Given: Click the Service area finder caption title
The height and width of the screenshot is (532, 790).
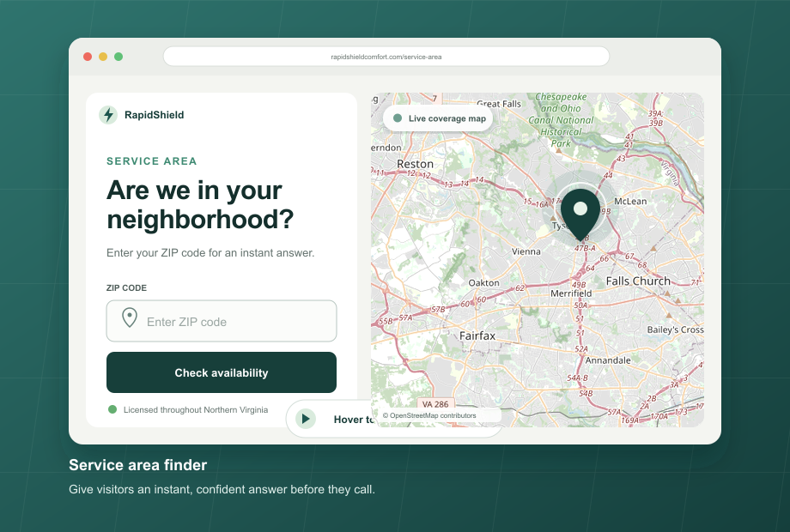Looking at the screenshot, I should [x=138, y=465].
